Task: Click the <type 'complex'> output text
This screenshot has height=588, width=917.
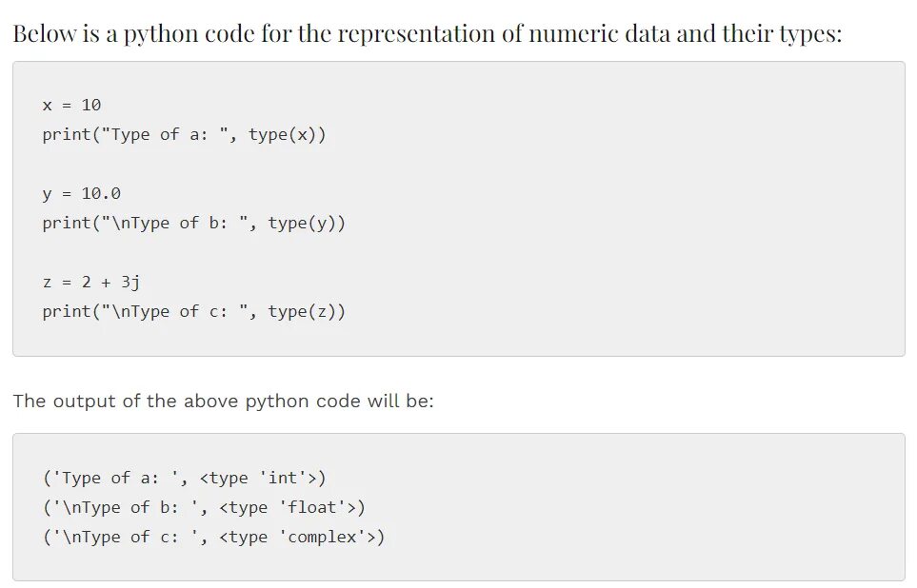Action: pos(298,537)
